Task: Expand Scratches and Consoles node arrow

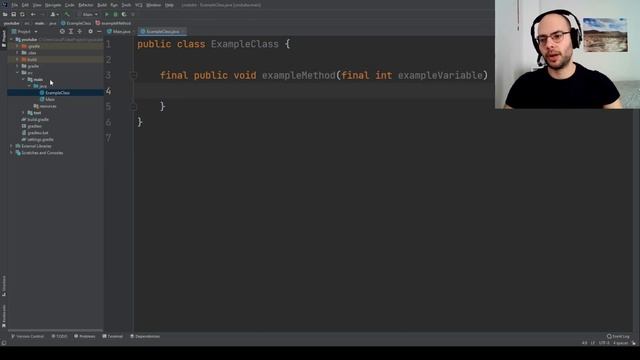Action: (x=12, y=153)
